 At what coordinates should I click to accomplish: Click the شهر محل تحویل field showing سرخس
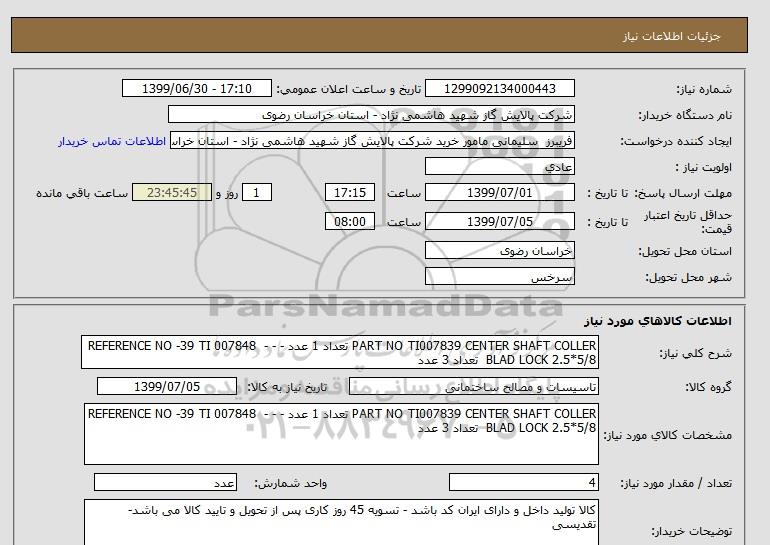[501, 276]
